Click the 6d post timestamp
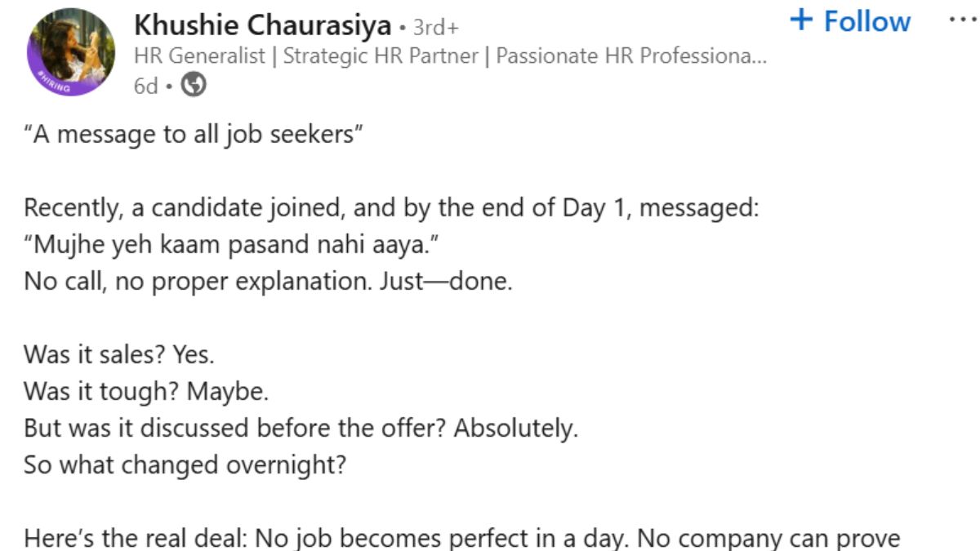980x551 pixels. click(x=145, y=86)
